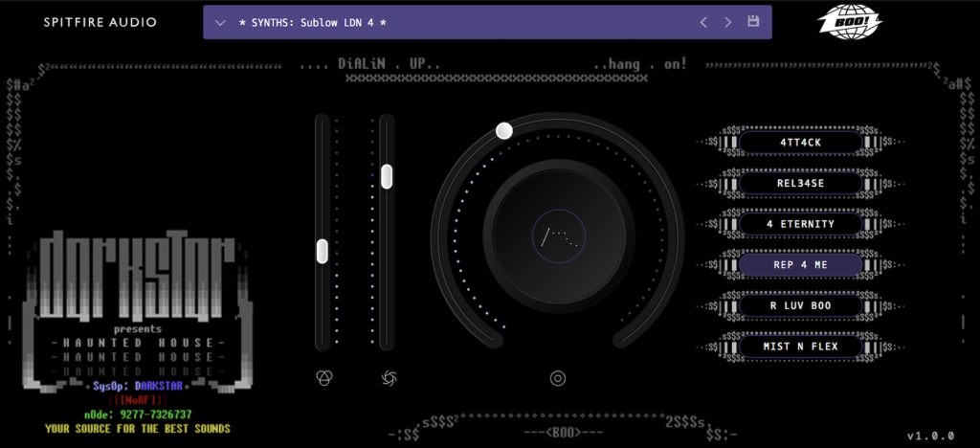Click the Spitfire Audio logo text
Screen dimensions: 980x448
100,22
